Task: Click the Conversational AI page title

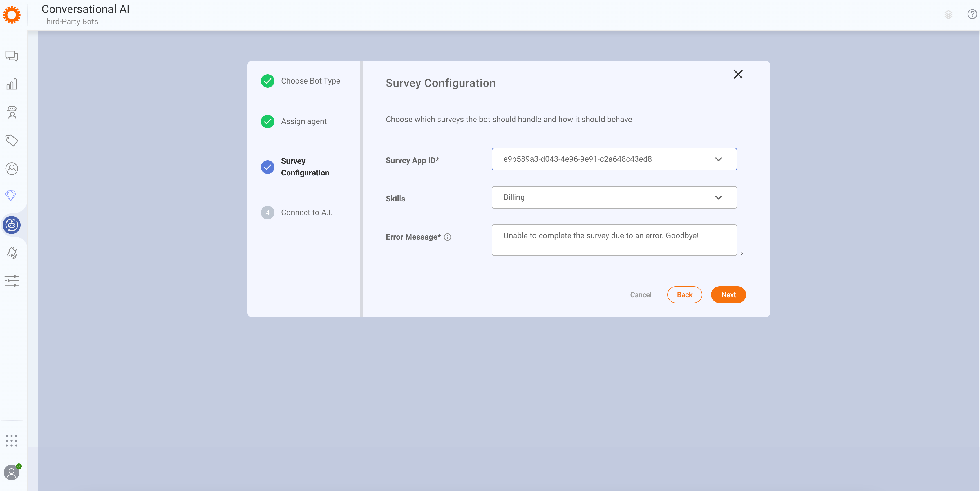Action: point(86,9)
